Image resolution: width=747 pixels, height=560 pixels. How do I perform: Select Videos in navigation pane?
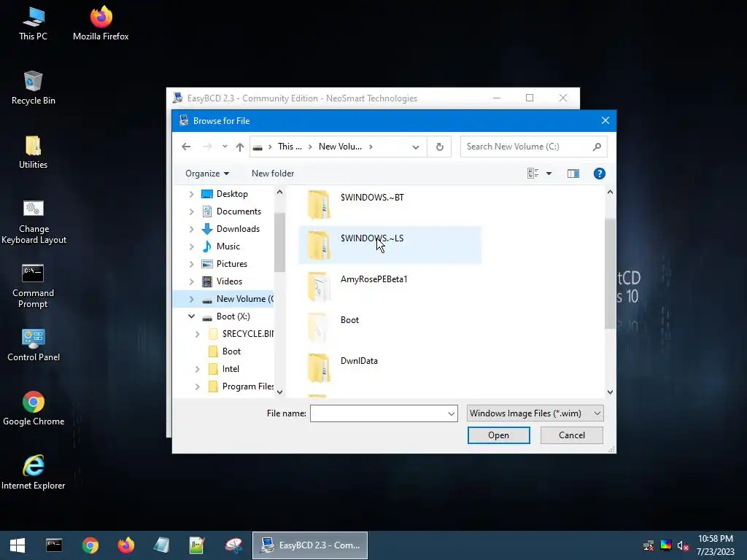(228, 281)
